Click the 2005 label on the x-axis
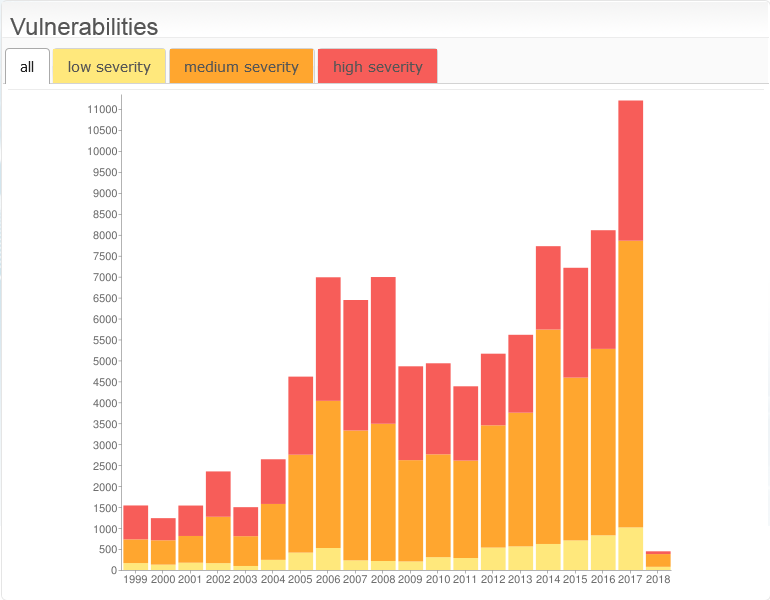This screenshot has height=600, width=770. point(300,580)
